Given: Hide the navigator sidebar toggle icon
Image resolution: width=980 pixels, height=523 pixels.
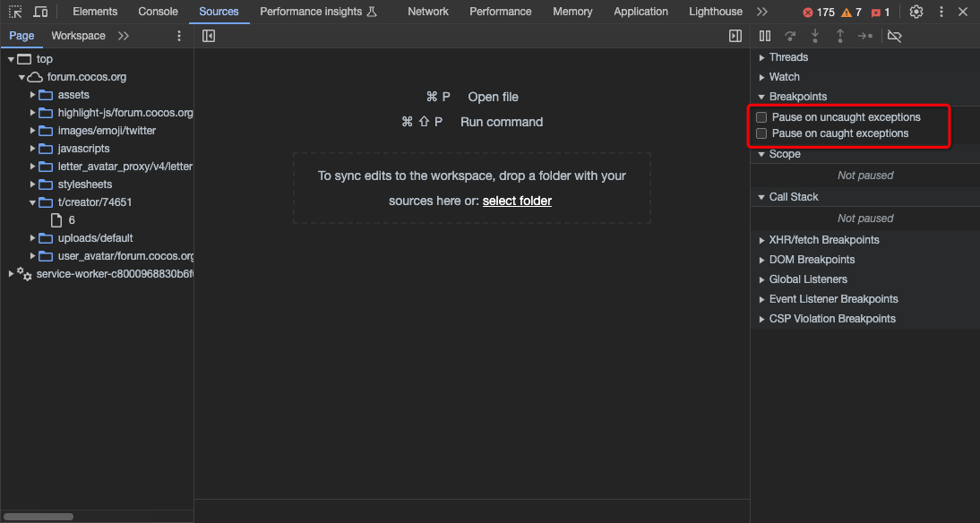Looking at the screenshot, I should point(209,36).
